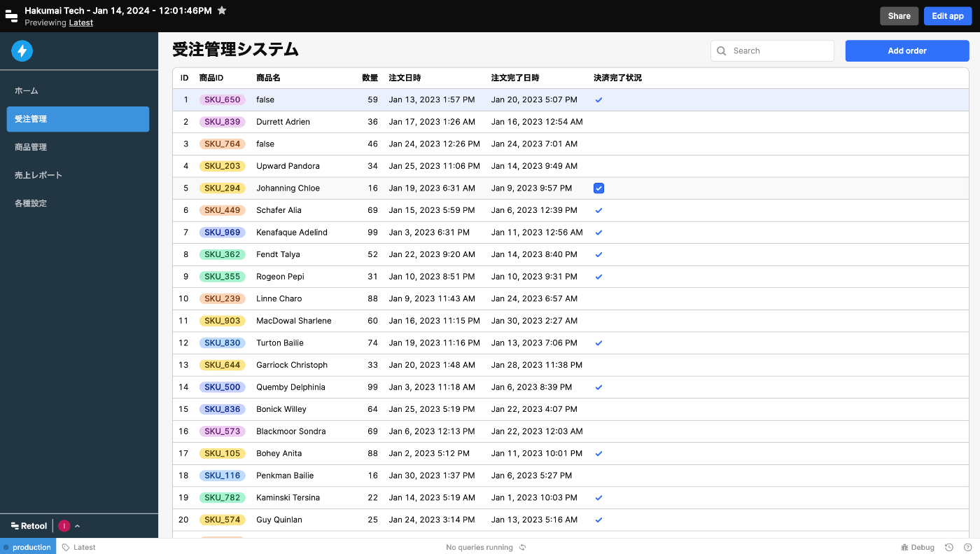Click the SKU_969 blue tag
The width and height of the screenshot is (980, 554).
click(x=223, y=232)
